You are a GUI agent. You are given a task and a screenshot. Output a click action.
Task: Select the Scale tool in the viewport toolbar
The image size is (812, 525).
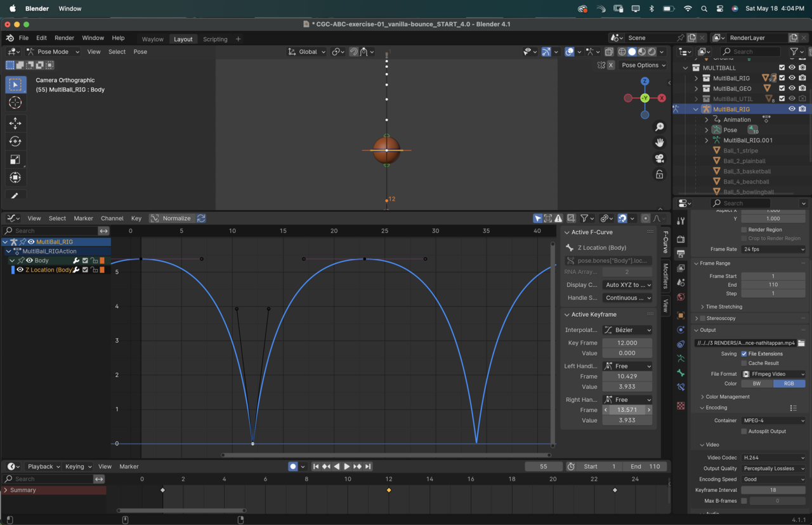click(15, 159)
